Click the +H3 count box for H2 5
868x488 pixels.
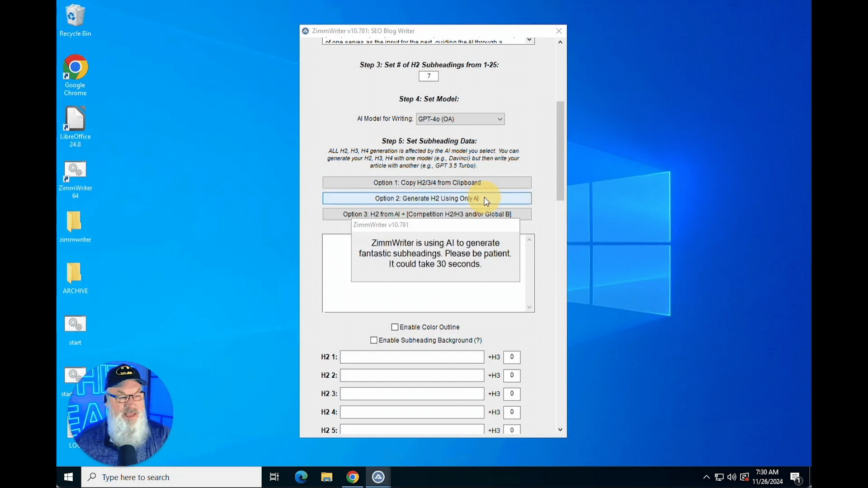[x=512, y=430]
